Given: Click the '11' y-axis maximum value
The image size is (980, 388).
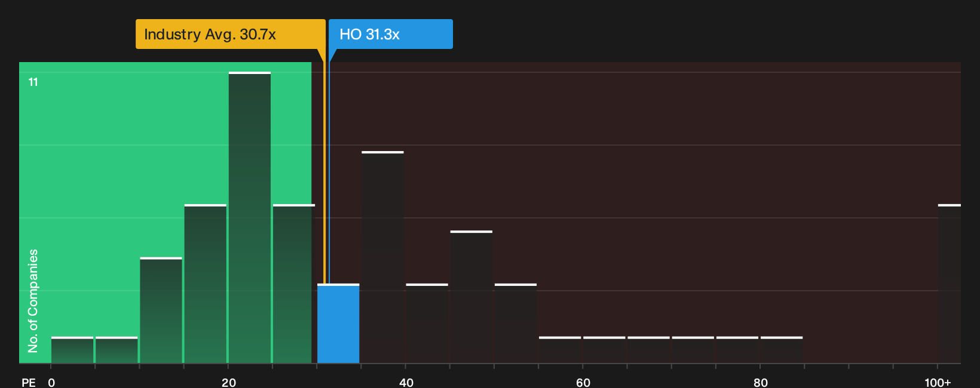Looking at the screenshot, I should (x=33, y=82).
